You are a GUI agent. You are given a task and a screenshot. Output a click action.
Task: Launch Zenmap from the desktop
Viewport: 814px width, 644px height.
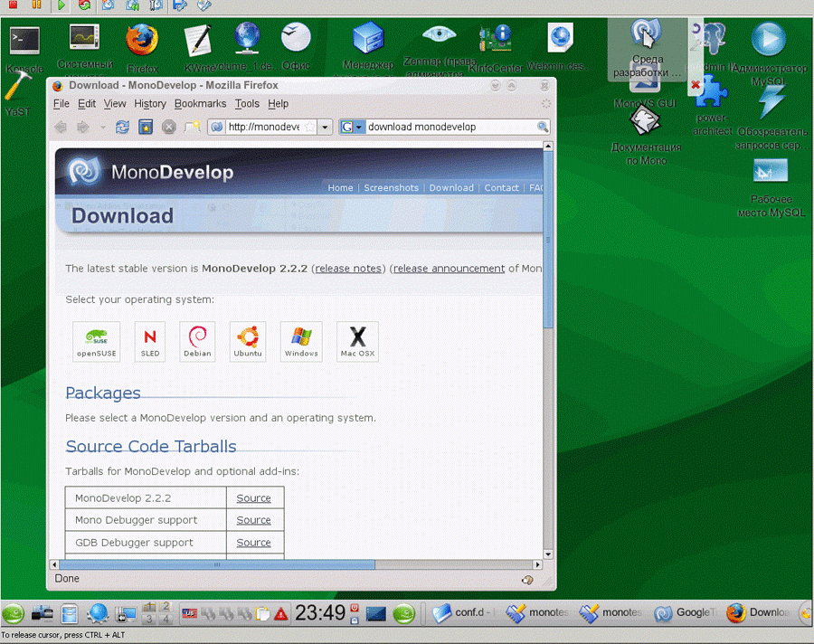pyautogui.click(x=440, y=34)
